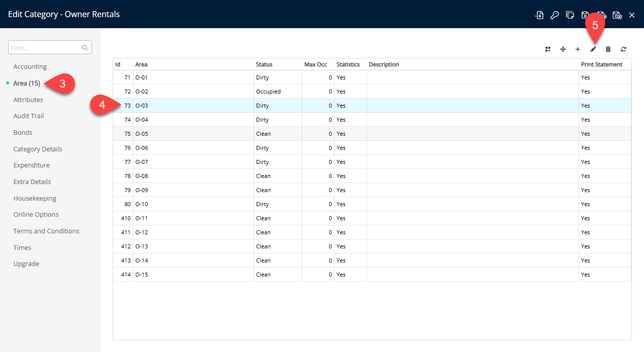Sort by the Status column header
This screenshot has width=644, height=352.
pos(264,64)
